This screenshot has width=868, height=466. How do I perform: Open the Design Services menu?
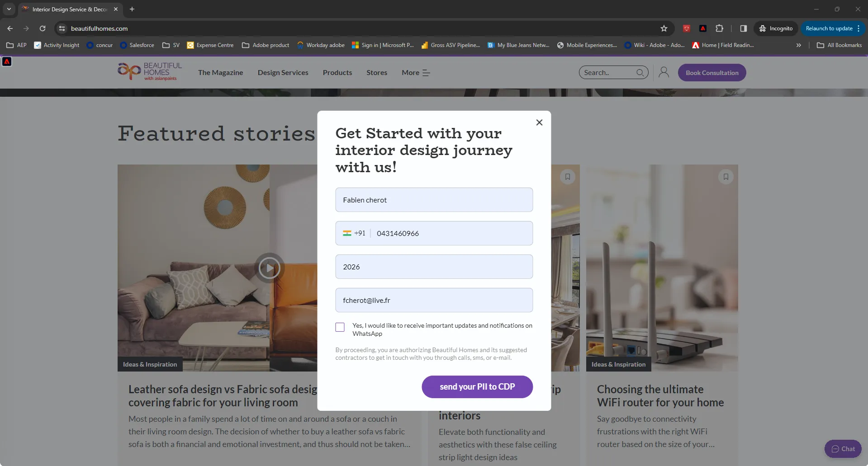pos(283,73)
